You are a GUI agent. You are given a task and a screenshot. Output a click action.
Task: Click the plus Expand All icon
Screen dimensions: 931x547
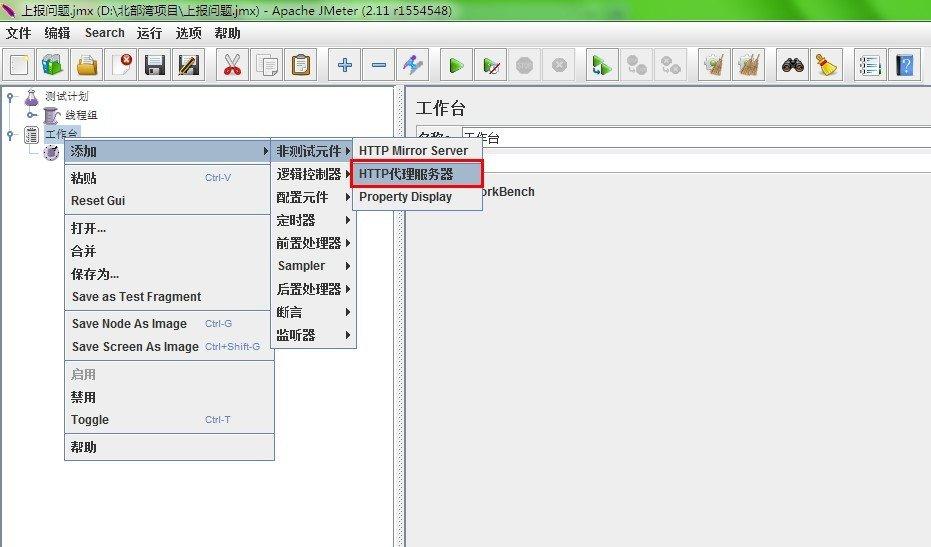tap(345, 66)
